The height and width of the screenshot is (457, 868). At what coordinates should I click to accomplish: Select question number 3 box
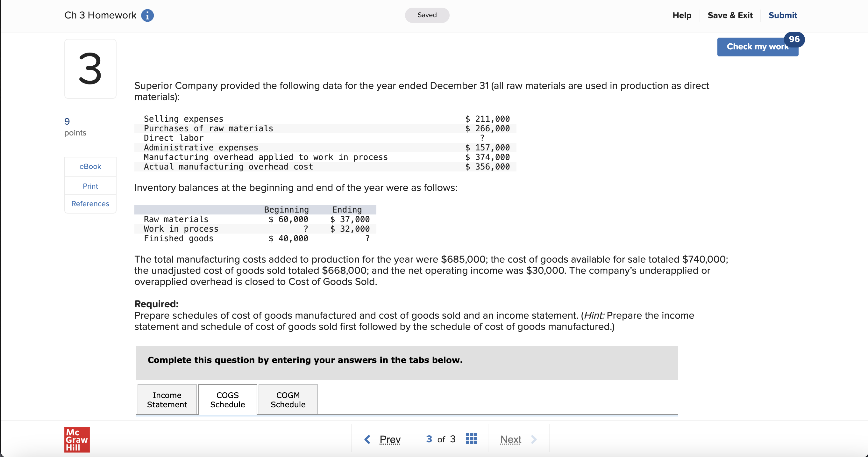[90, 69]
